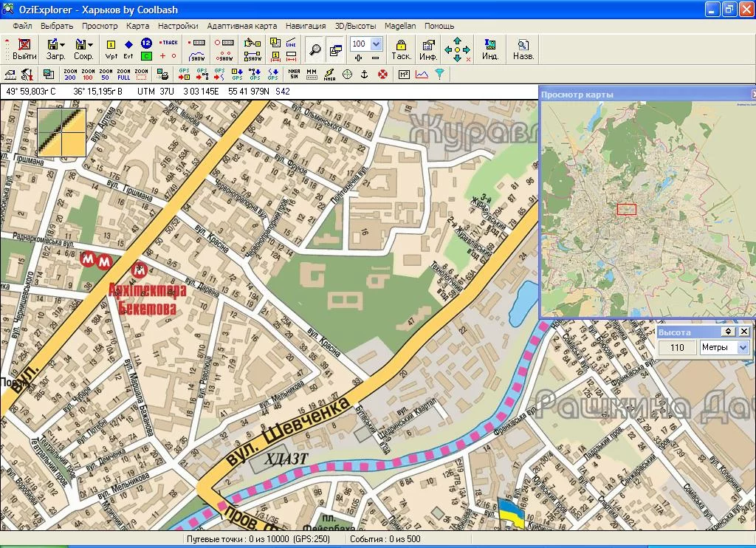Open the Карта menu
Viewport: 756px width, 548px height.
[x=137, y=26]
